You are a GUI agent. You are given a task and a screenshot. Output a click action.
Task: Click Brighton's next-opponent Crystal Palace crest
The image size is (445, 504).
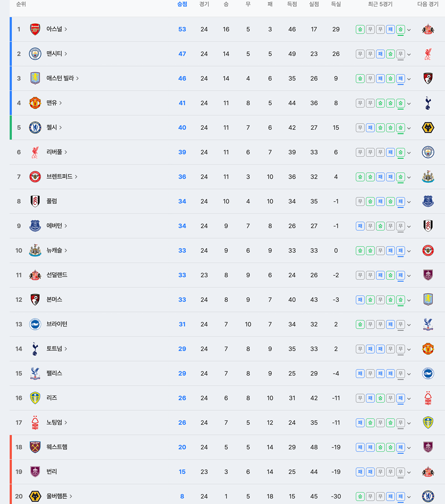tap(428, 324)
